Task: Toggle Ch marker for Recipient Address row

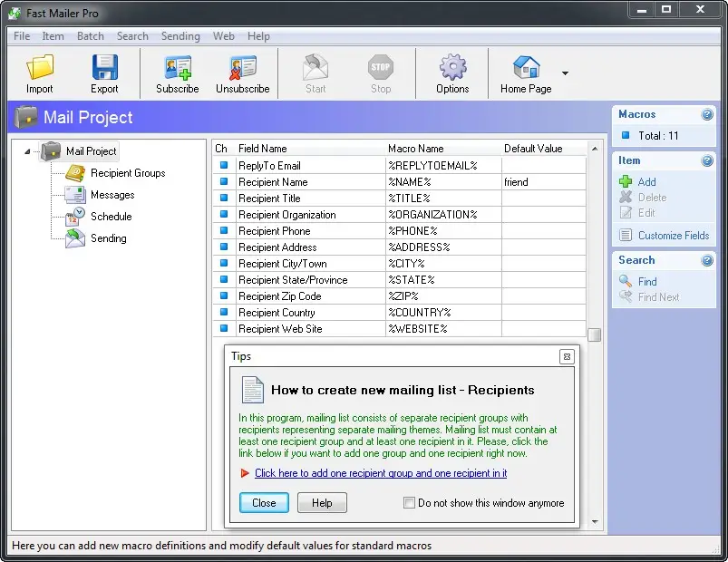Action: 224,247
